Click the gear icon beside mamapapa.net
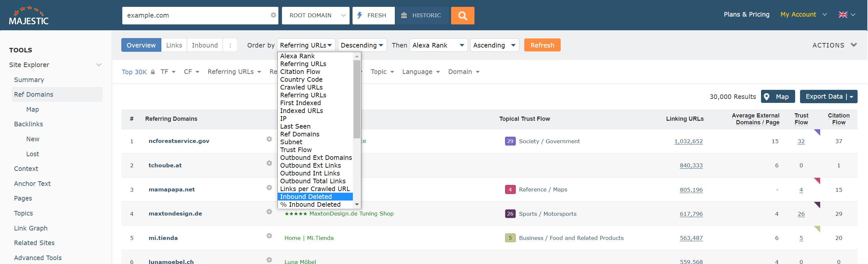The image size is (868, 264). (269, 188)
